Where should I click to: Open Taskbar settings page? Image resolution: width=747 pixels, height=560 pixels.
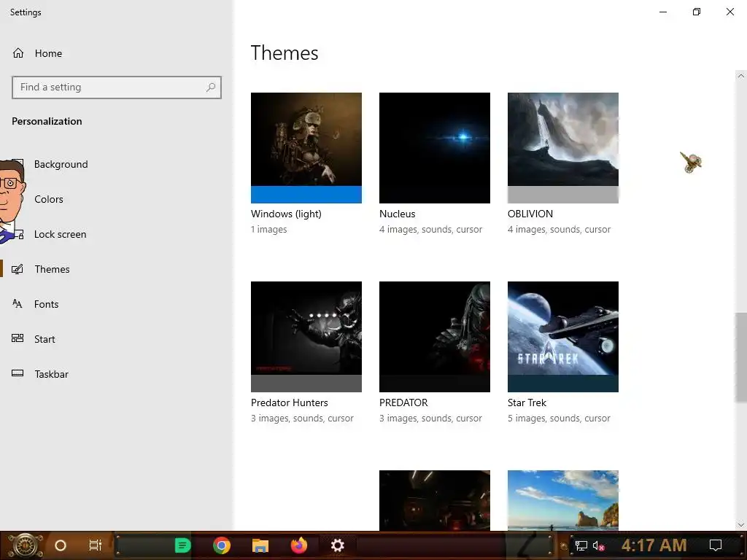click(x=51, y=374)
